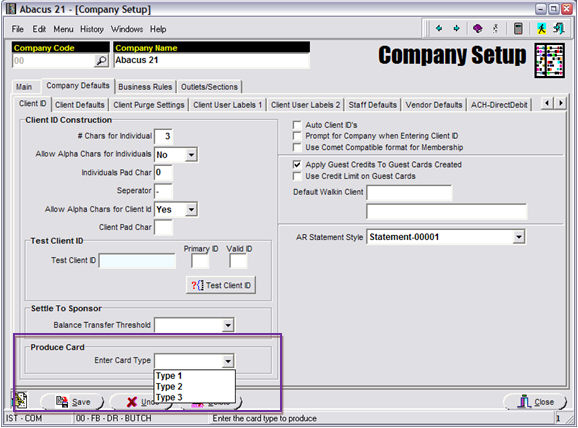
Task: Enable the Auto Client ID's checkbox
Action: [x=297, y=125]
